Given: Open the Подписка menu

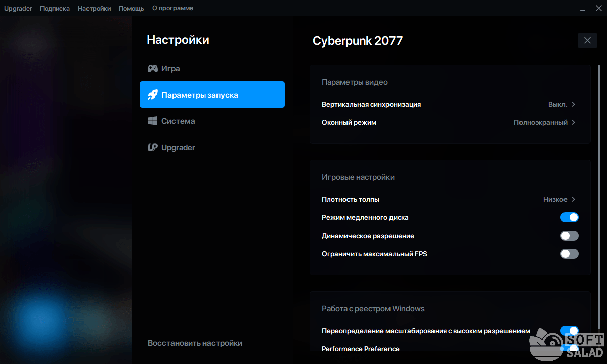Looking at the screenshot, I should [x=55, y=8].
